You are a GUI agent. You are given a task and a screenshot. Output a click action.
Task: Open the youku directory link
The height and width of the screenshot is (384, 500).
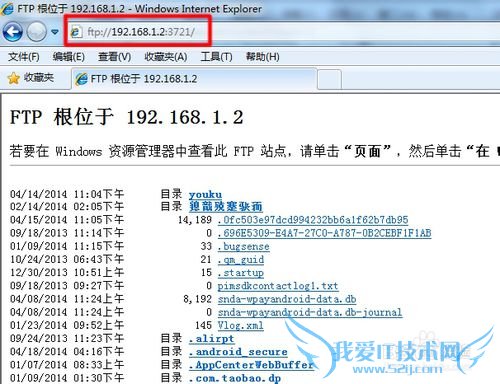205,194
